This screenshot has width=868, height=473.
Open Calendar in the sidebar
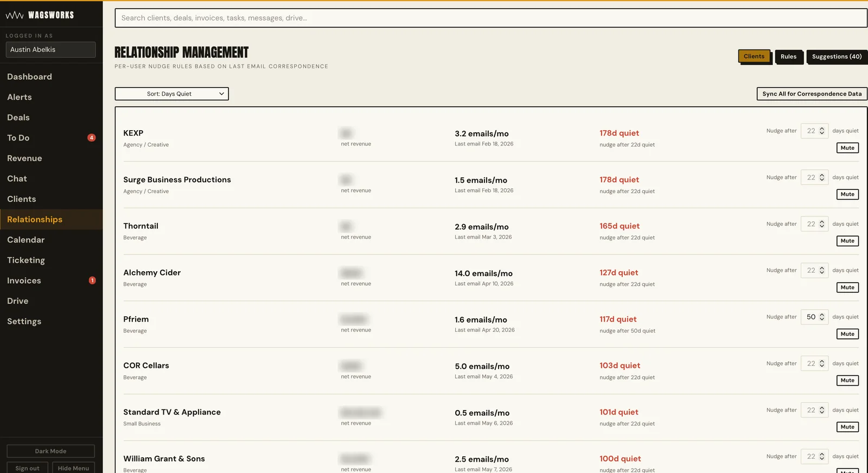(x=52, y=240)
